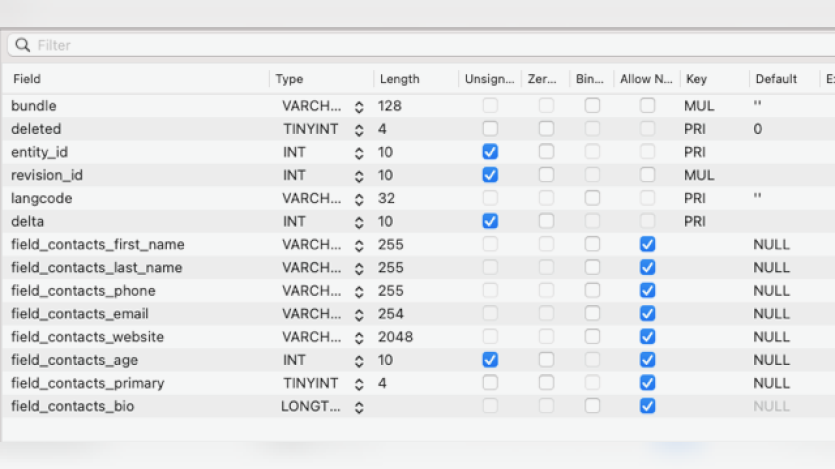835x469 pixels.
Task: Sort by the Allow Null column header
Action: tap(646, 79)
